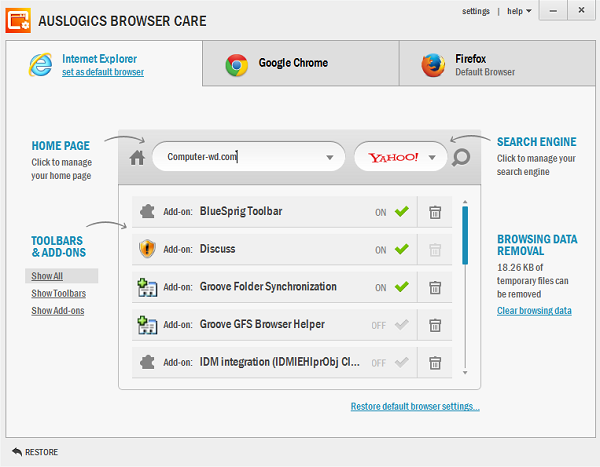Delete Groove Folder Synchronization with trash icon
The height and width of the screenshot is (467, 600).
pyautogui.click(x=435, y=287)
